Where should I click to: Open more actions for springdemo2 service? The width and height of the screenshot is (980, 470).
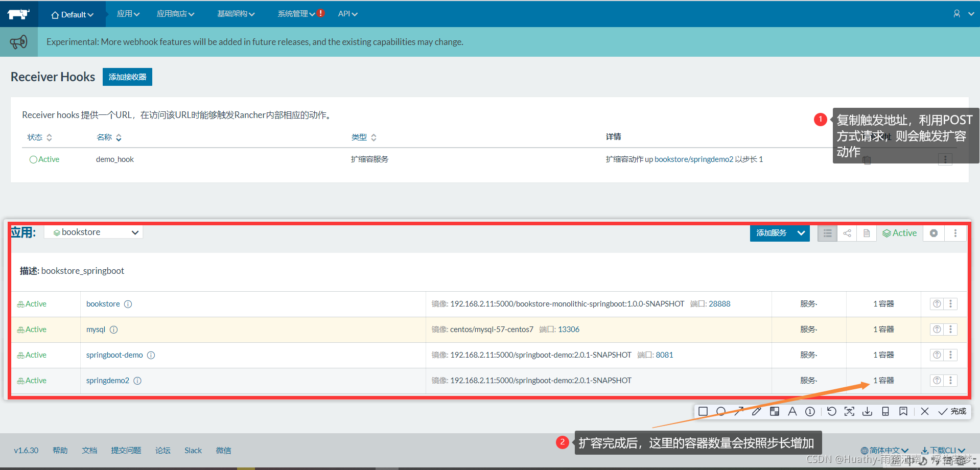pos(951,380)
